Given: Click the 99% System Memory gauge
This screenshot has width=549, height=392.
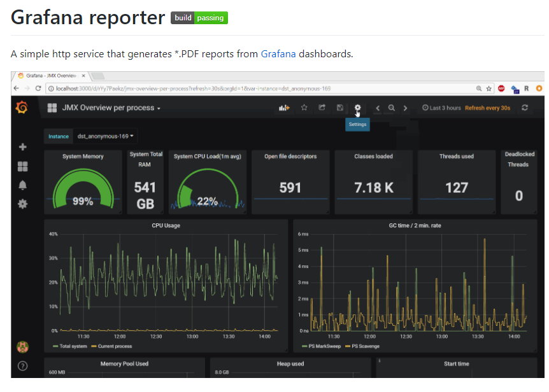Looking at the screenshot, I should click(83, 189).
